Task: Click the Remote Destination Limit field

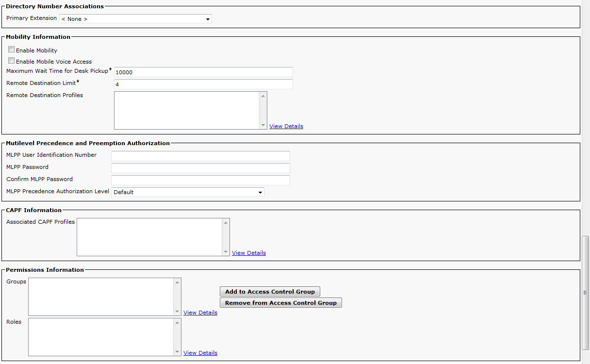Action: 203,84
